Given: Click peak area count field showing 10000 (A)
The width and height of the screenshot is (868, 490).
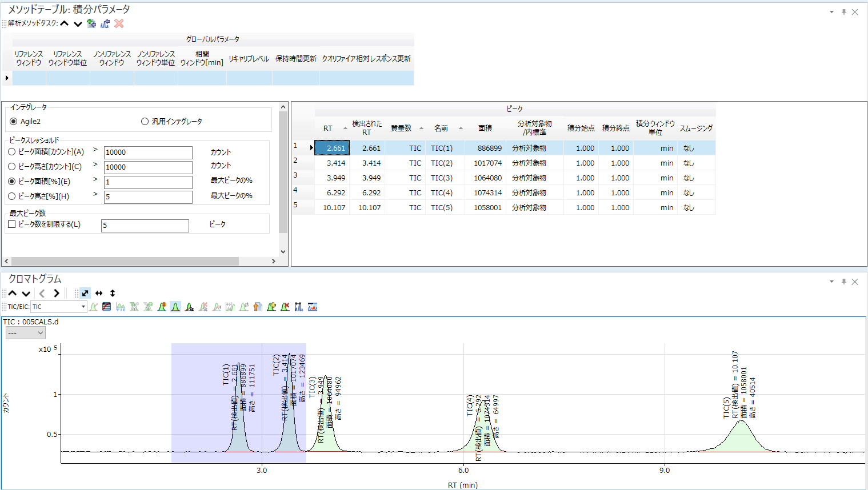Looking at the screenshot, I should [148, 152].
